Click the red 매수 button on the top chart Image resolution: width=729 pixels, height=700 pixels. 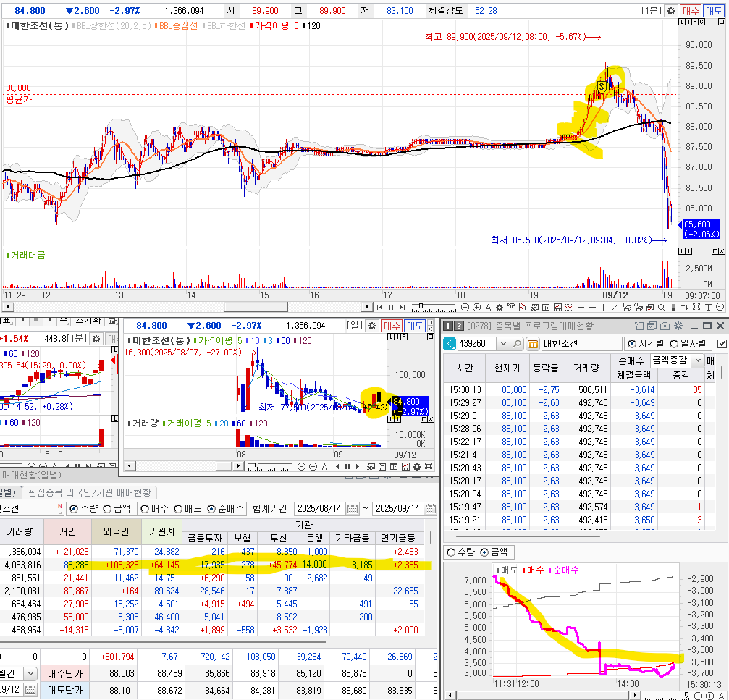click(x=691, y=11)
